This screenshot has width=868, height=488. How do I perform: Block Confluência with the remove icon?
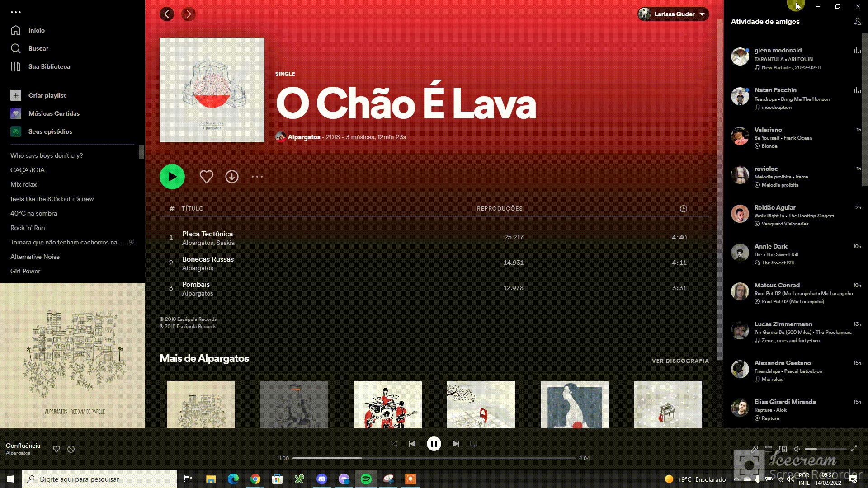click(71, 449)
